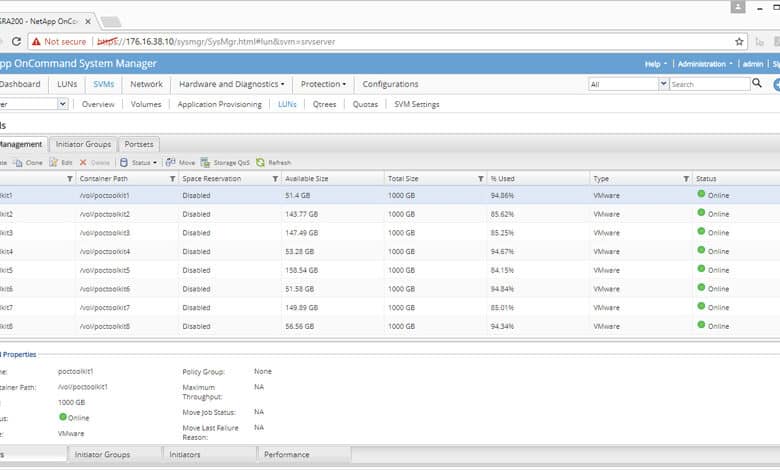This screenshot has width=780, height=470.
Task: Click the 94.84% used cell
Action: tap(502, 289)
